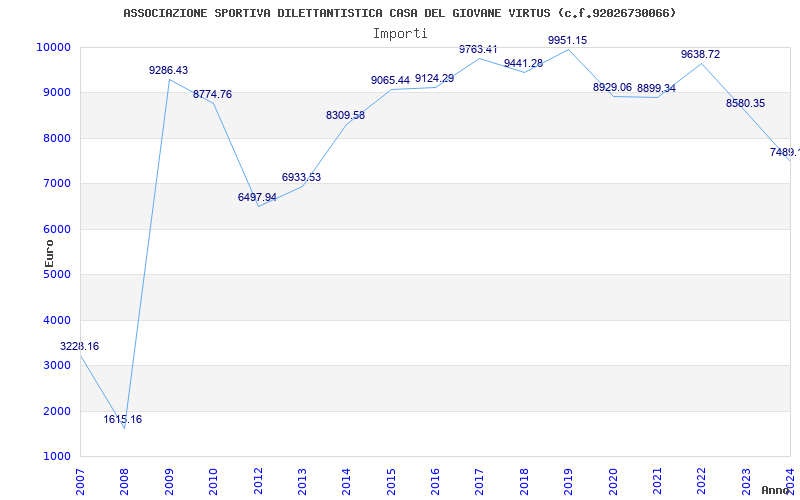Click y-axis tick label 5000
Screen dimensions: 800x500
click(56, 274)
